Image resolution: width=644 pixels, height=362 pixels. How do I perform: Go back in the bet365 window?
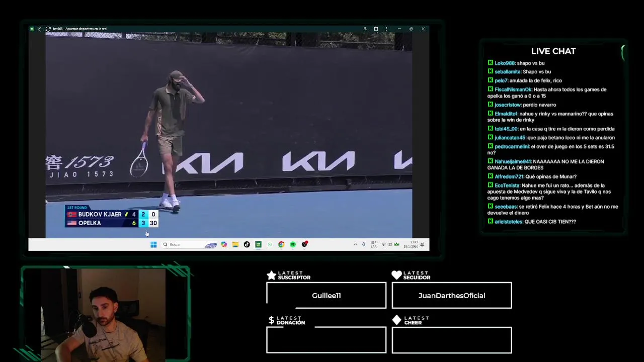[40, 29]
